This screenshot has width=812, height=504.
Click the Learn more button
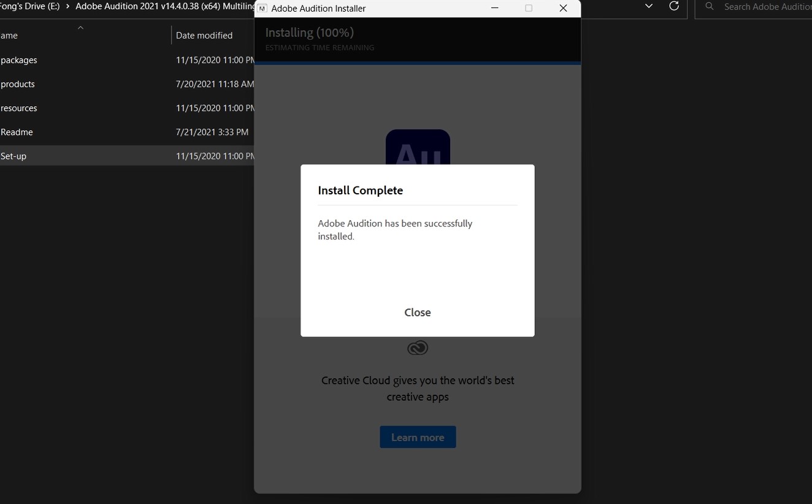[418, 437]
